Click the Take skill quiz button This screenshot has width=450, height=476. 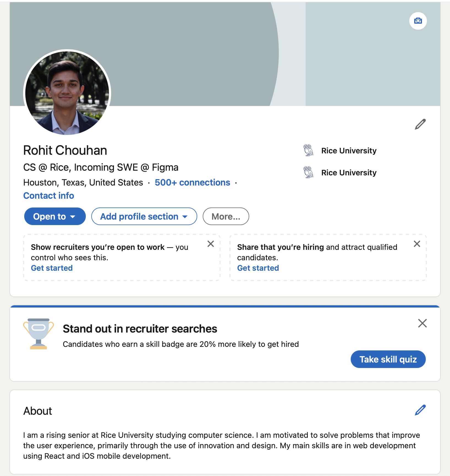pos(388,359)
